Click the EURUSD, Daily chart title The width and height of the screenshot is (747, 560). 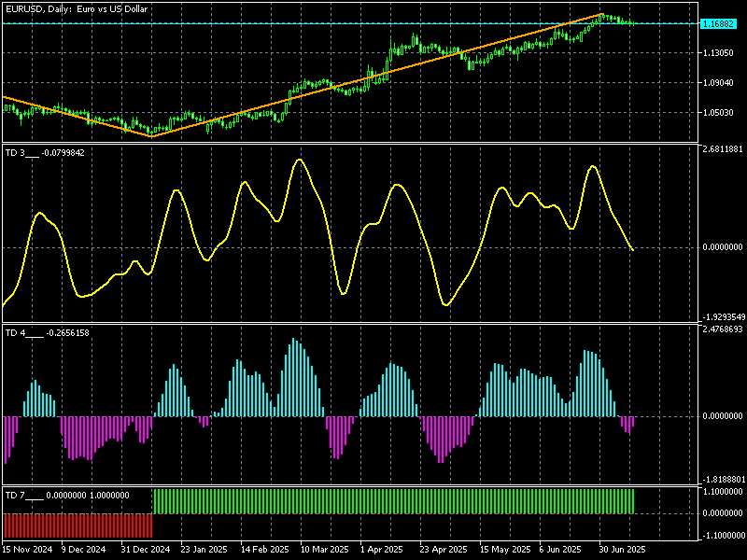[77, 9]
